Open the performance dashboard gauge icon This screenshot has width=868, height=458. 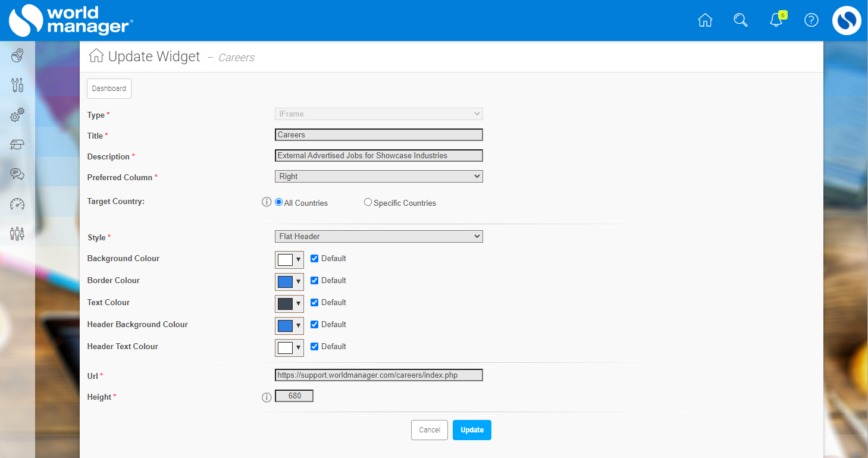pyautogui.click(x=17, y=204)
